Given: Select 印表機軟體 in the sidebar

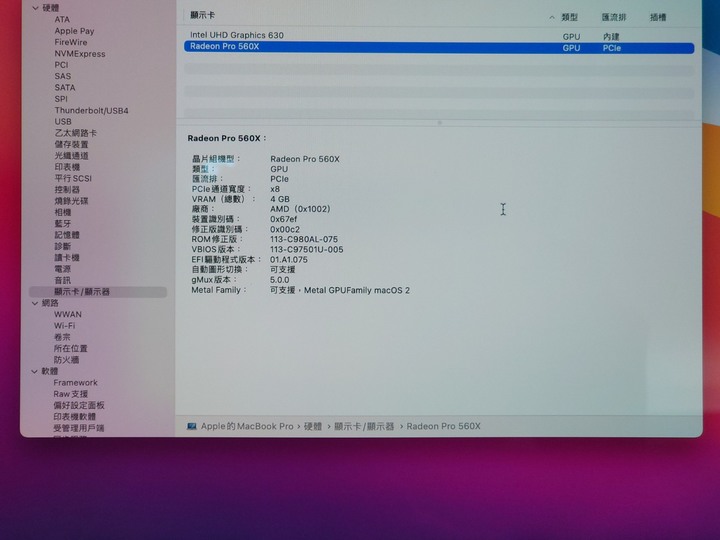Looking at the screenshot, I should (x=74, y=416).
